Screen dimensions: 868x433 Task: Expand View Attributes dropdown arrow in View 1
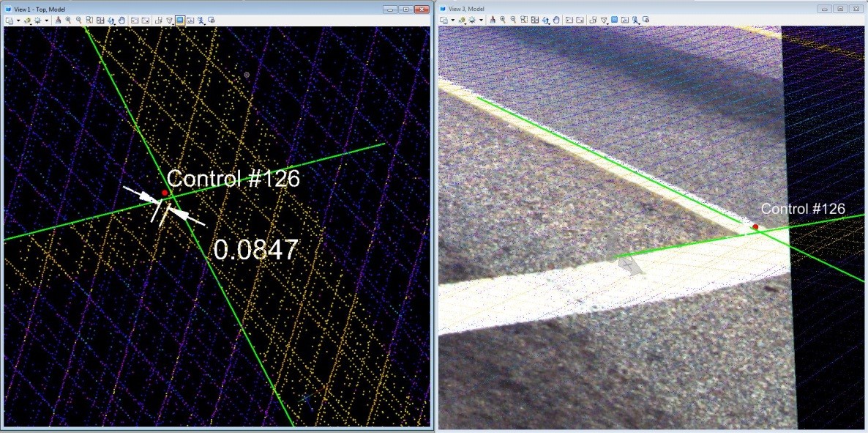click(19, 21)
